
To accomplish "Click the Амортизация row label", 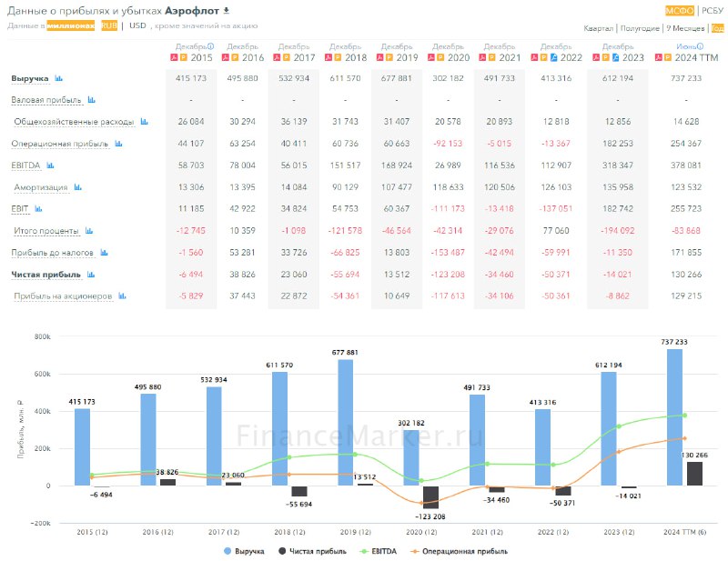I will (41, 187).
